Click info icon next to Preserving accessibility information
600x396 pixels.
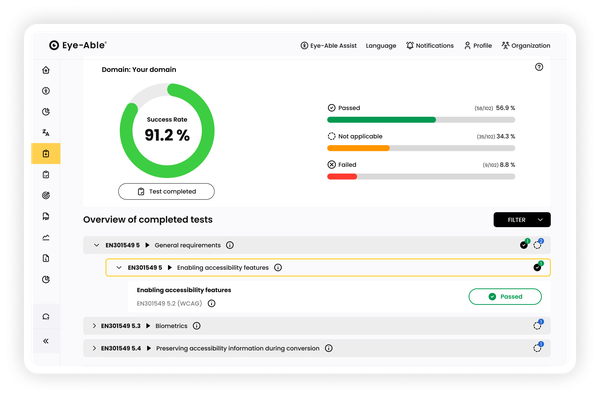click(328, 348)
